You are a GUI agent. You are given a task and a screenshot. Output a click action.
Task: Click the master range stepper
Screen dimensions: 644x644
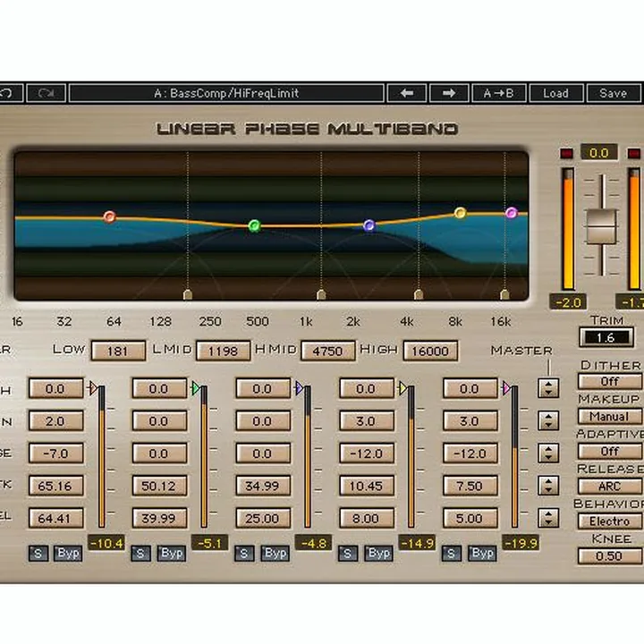click(548, 453)
